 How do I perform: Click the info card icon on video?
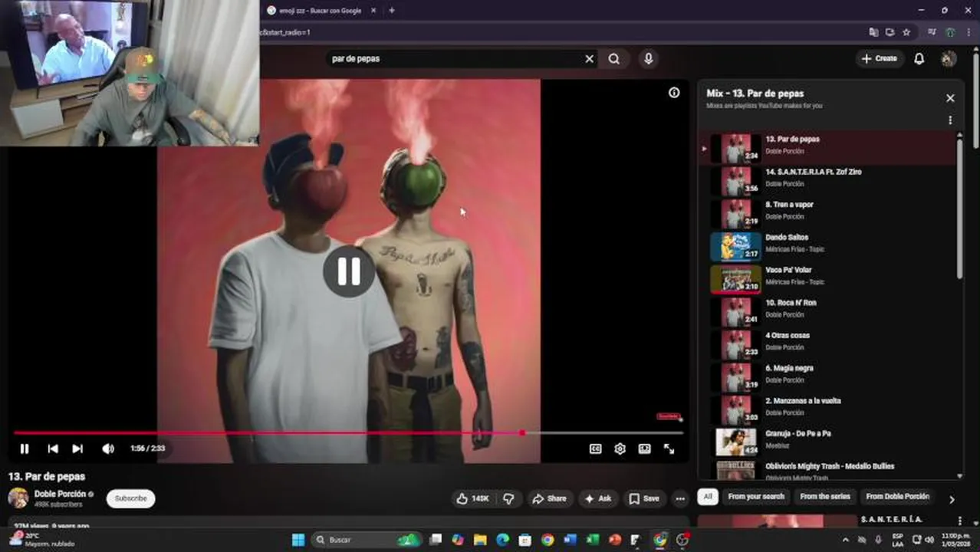tap(674, 93)
